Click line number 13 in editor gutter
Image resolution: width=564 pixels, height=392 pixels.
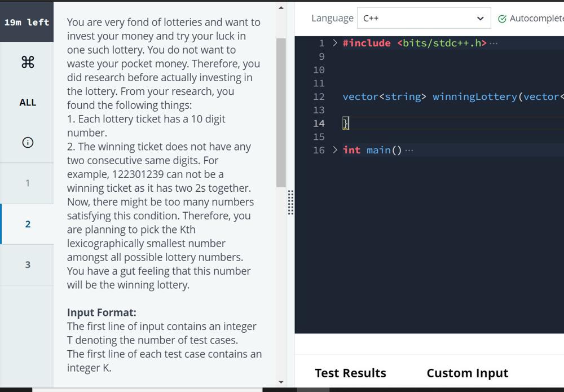319,110
